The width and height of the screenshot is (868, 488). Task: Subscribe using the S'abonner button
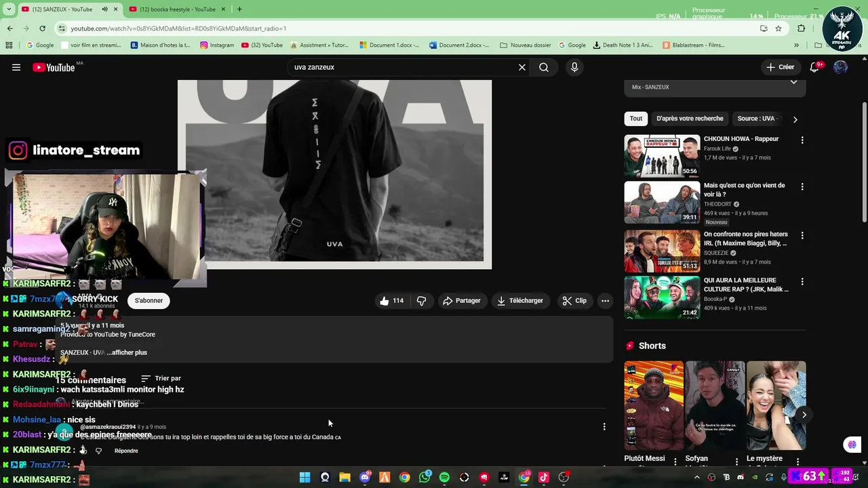click(x=149, y=300)
